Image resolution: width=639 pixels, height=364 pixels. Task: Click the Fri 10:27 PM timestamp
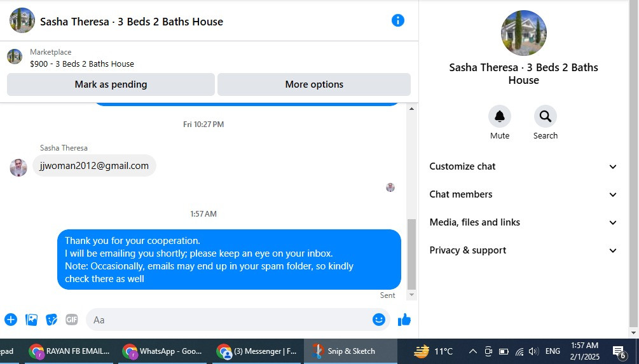[x=203, y=124]
